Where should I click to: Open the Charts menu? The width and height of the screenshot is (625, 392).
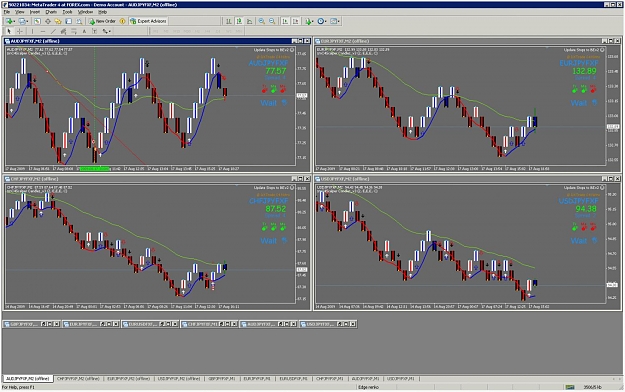51,12
